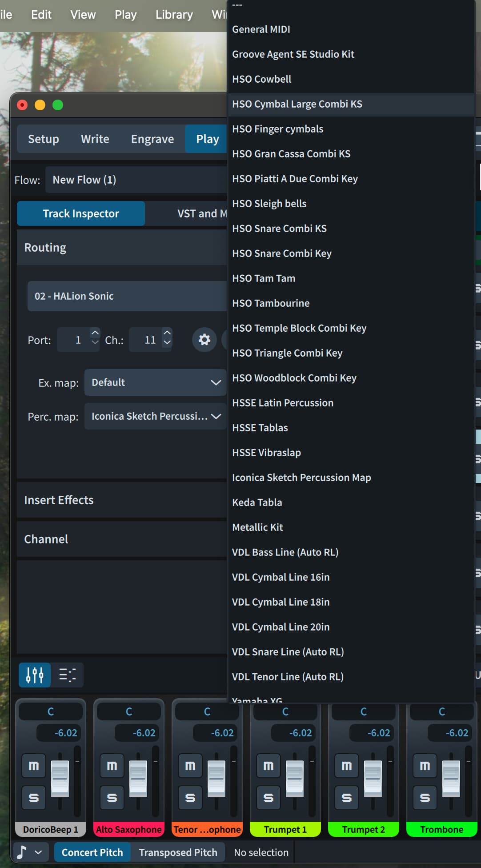Switch to the Key Editor panel icon

[67, 675]
